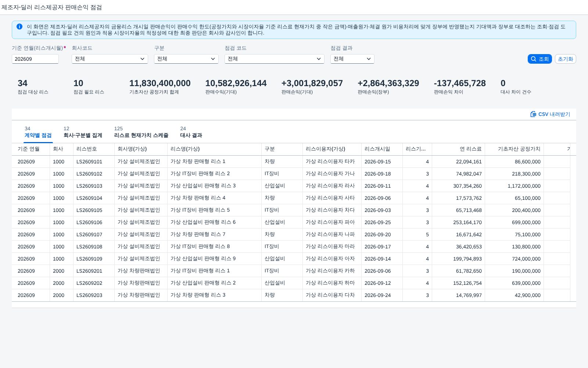Click 기초자산 공정가치 합계 11,830,400,000

click(160, 84)
